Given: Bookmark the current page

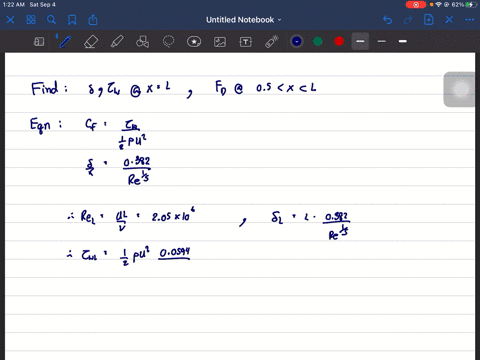Looking at the screenshot, I should point(72,20).
